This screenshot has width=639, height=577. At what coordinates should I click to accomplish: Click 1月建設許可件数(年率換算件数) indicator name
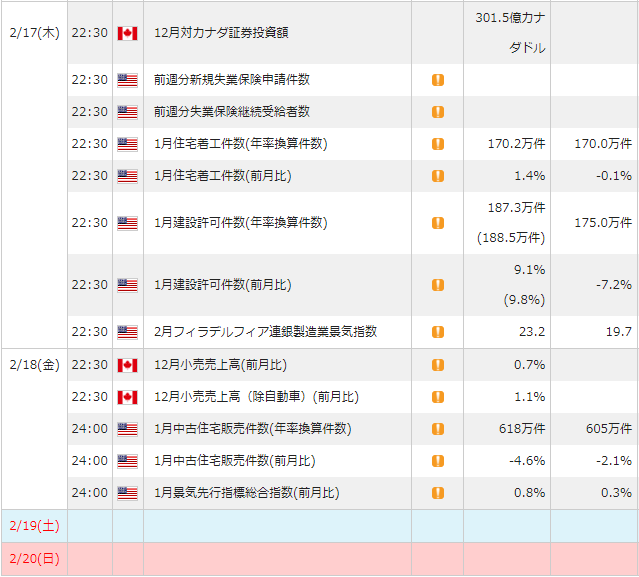(x=241, y=223)
